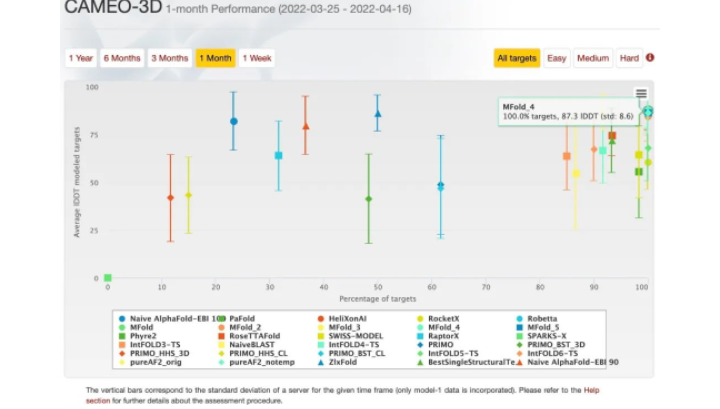Click the blue ZlxFold triangle data marker
Screen dimensions: 720x409
tap(378, 114)
